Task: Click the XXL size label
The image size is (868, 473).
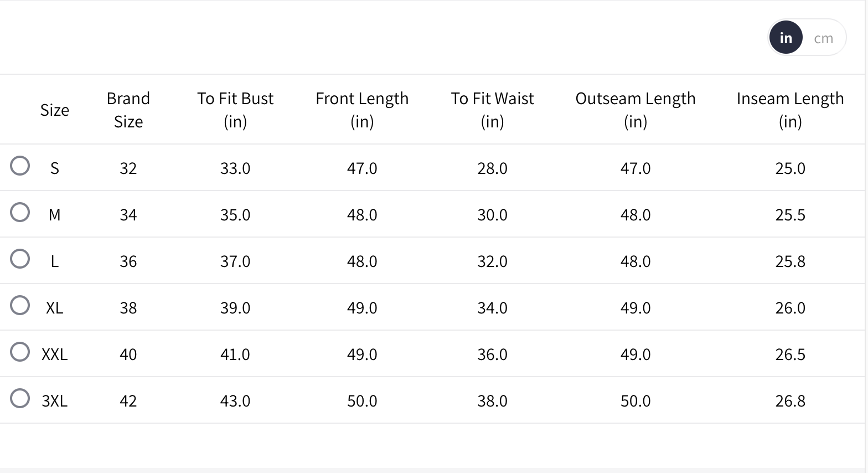Action: tap(55, 354)
